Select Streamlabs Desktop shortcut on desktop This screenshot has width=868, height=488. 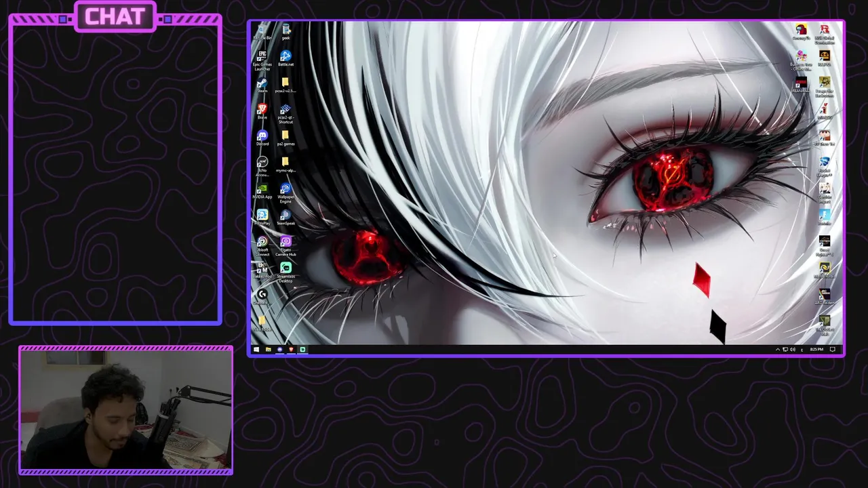(285, 272)
